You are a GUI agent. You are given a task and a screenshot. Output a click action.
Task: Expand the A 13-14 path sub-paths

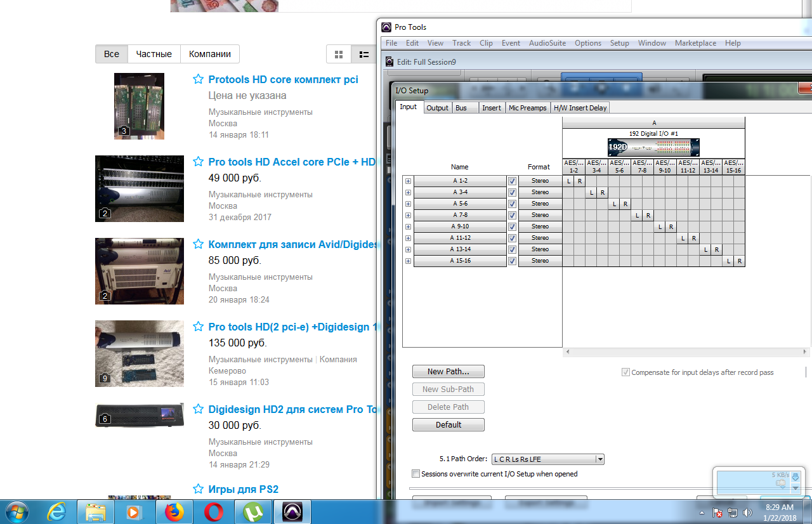pos(408,249)
